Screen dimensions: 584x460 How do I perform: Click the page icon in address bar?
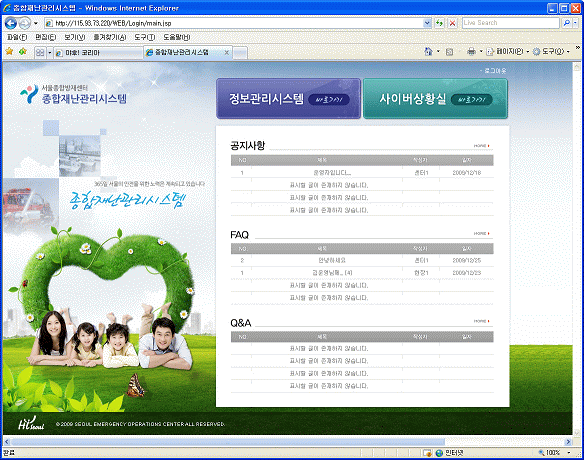point(49,23)
